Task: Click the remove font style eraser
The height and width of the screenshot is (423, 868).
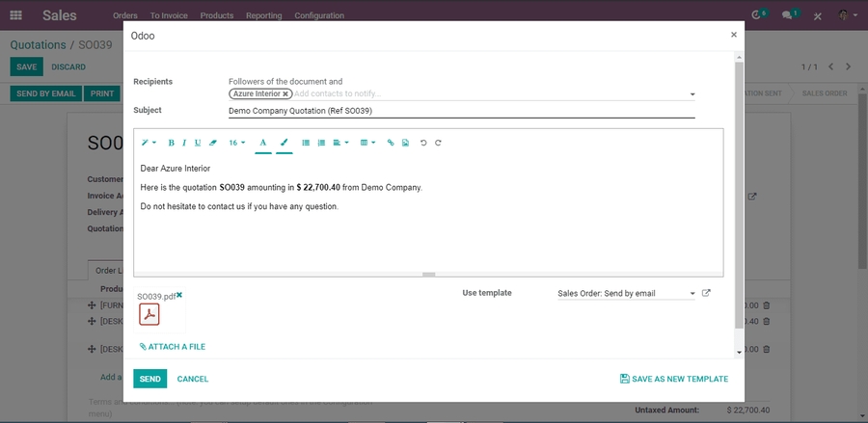Action: (213, 143)
